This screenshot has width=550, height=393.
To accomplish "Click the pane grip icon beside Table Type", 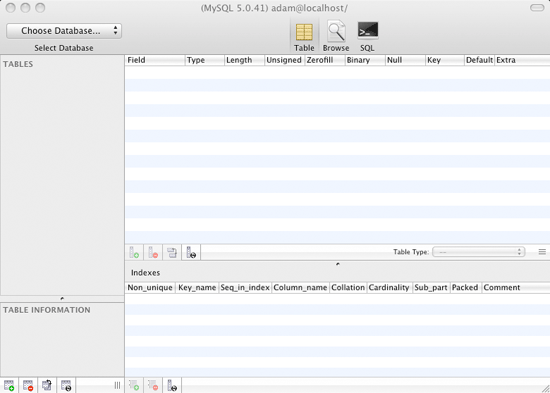I will 542,252.
